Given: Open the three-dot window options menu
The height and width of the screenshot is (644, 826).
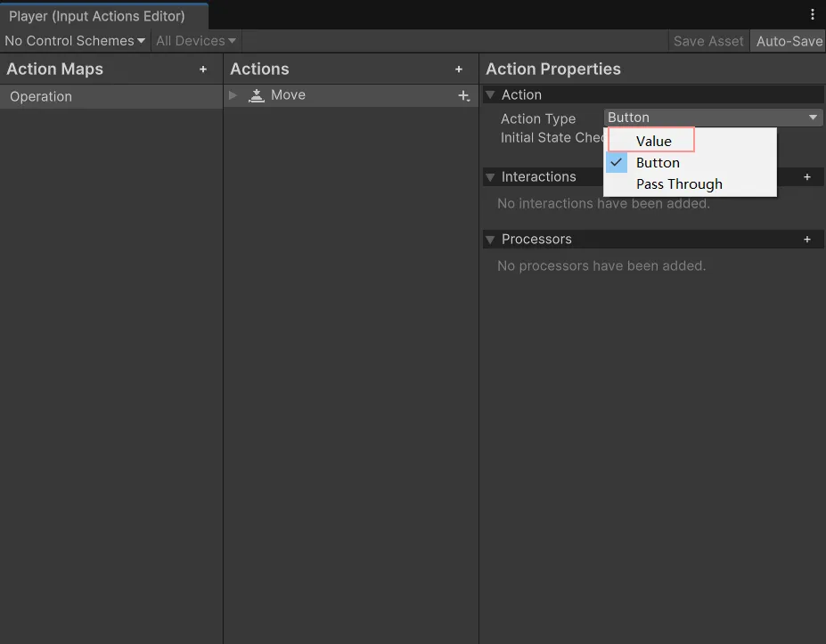Looking at the screenshot, I should pos(813,14).
